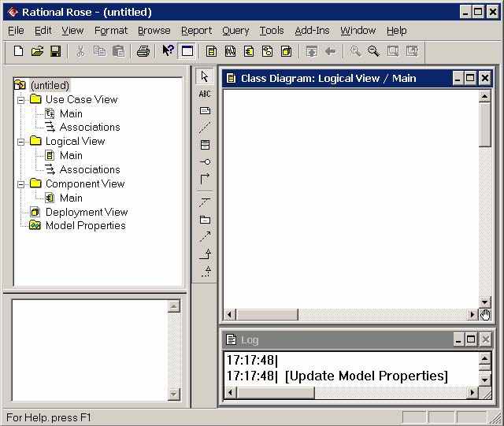Open the Report menu
Image resolution: width=504 pixels, height=426 pixels.
[x=196, y=31]
